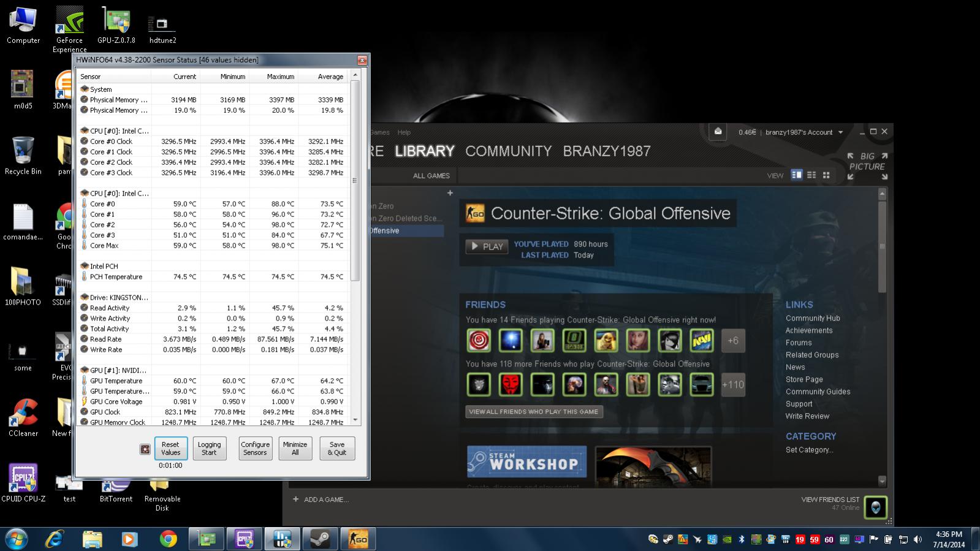Click Minimize All in HWiNFO
Screen dimensions: 980x551
[x=295, y=449]
